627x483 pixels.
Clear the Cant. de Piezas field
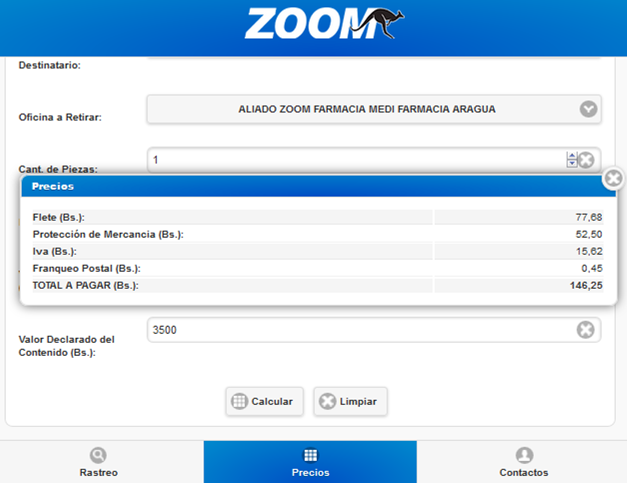(x=586, y=160)
